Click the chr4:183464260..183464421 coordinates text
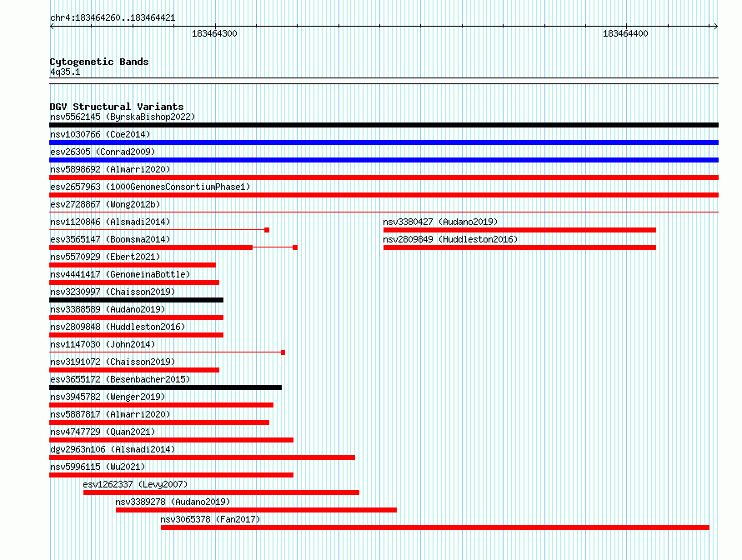 click(113, 17)
